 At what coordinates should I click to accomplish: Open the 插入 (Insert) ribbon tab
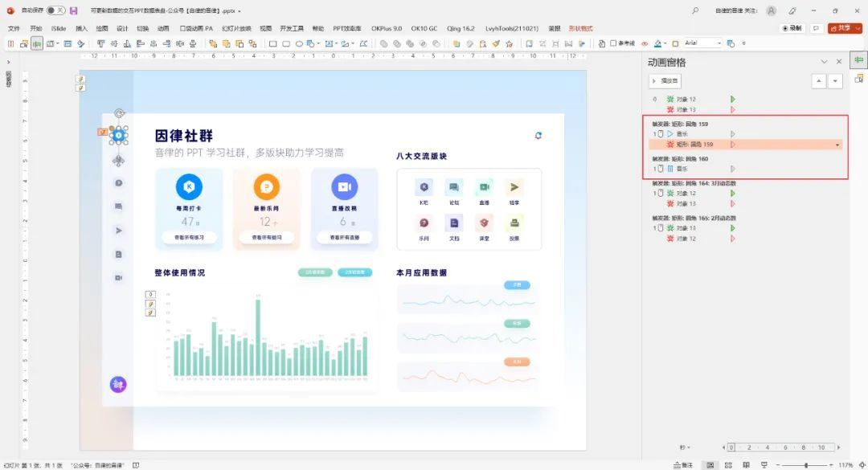click(81, 28)
